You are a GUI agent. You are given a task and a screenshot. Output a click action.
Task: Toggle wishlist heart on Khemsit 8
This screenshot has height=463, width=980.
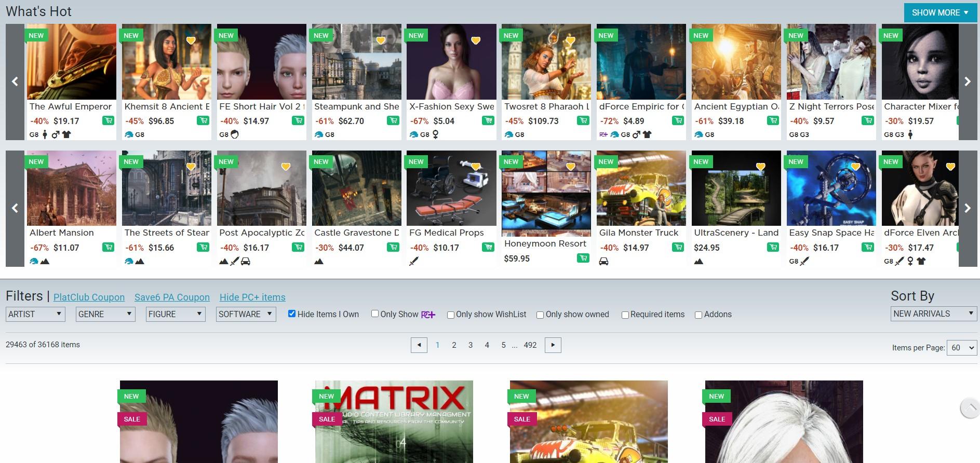click(191, 40)
